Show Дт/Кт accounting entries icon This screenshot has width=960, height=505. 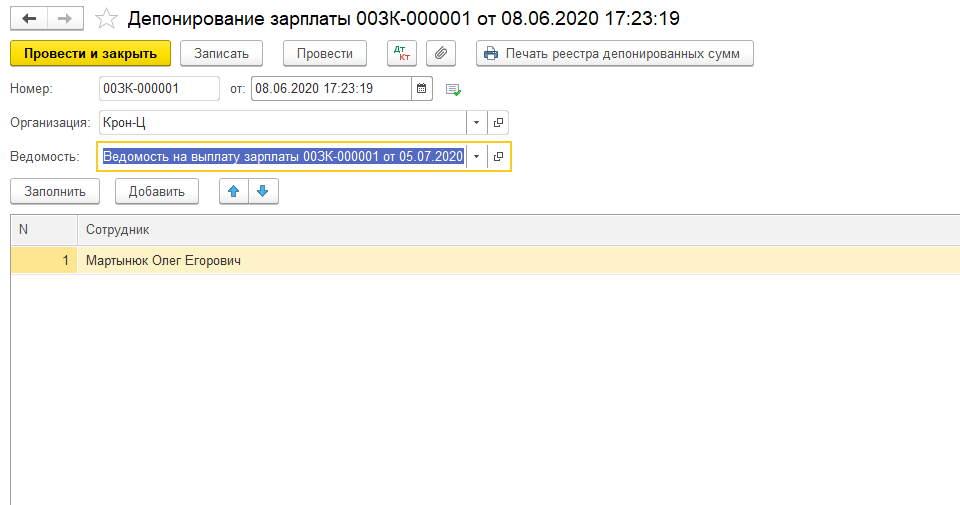pyautogui.click(x=402, y=53)
